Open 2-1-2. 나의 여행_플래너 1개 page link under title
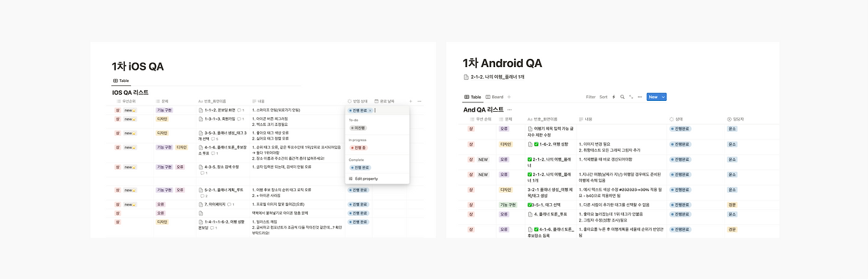The width and height of the screenshot is (868, 279). pyautogui.click(x=497, y=77)
